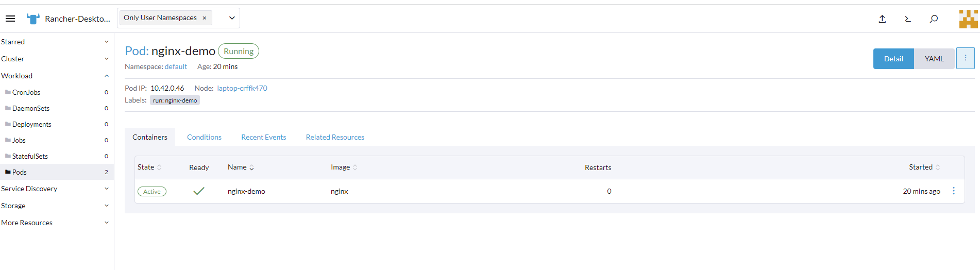This screenshot has height=270, width=980.
Task: Open Deployments in the sidebar
Action: [x=32, y=124]
